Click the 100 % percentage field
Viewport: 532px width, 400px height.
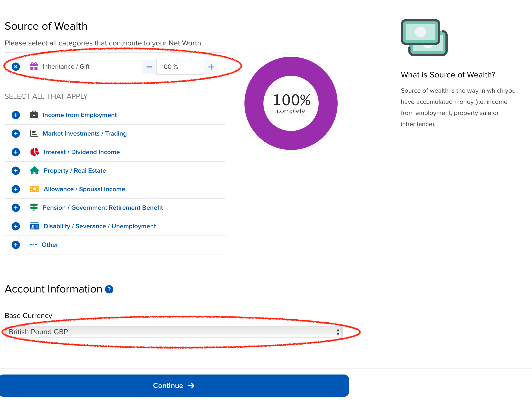[180, 67]
